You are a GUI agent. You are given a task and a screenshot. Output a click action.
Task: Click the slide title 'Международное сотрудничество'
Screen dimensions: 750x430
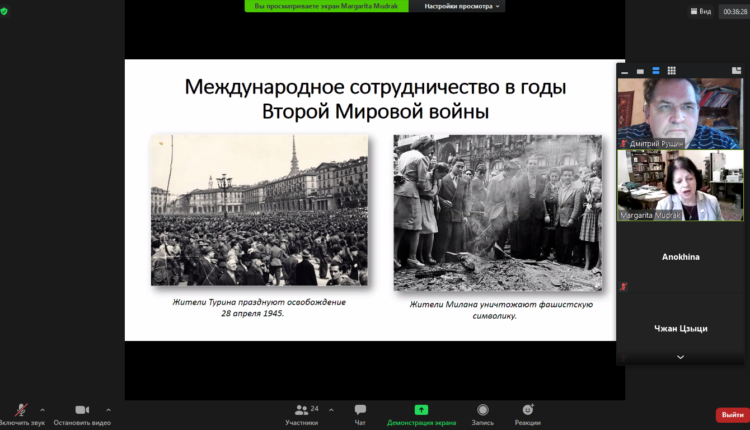[x=375, y=99]
